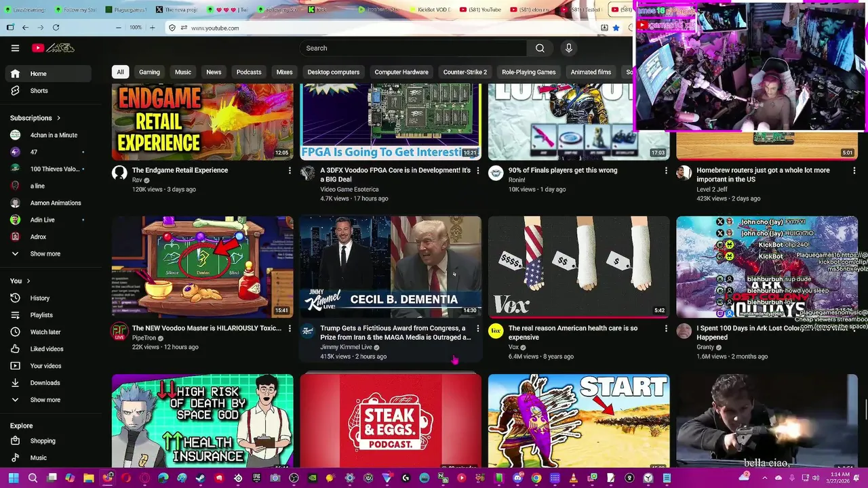Expand the Subscriptions section chevron
The width and height of the screenshot is (868, 488).
(58, 118)
